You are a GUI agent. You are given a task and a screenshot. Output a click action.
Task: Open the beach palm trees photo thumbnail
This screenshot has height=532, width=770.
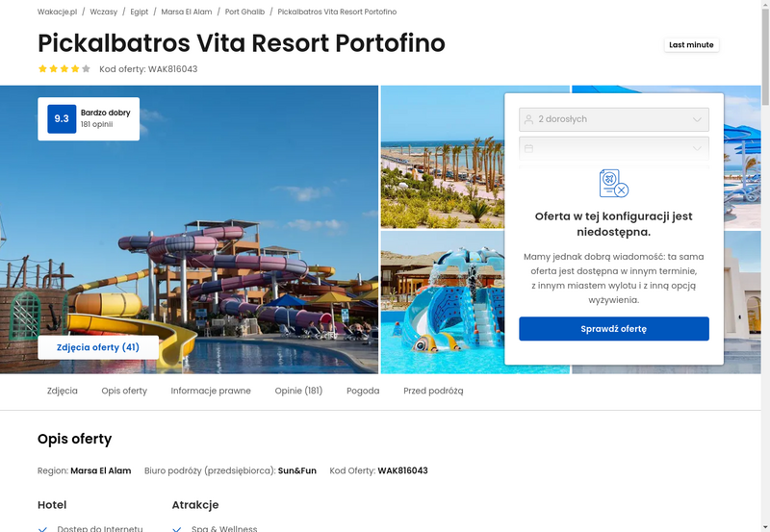(x=443, y=157)
